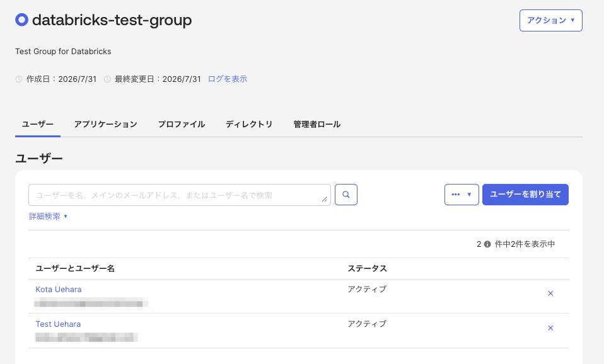Remove Kota Uehara with the X icon
Screen dimensions: 604x364
pos(550,293)
